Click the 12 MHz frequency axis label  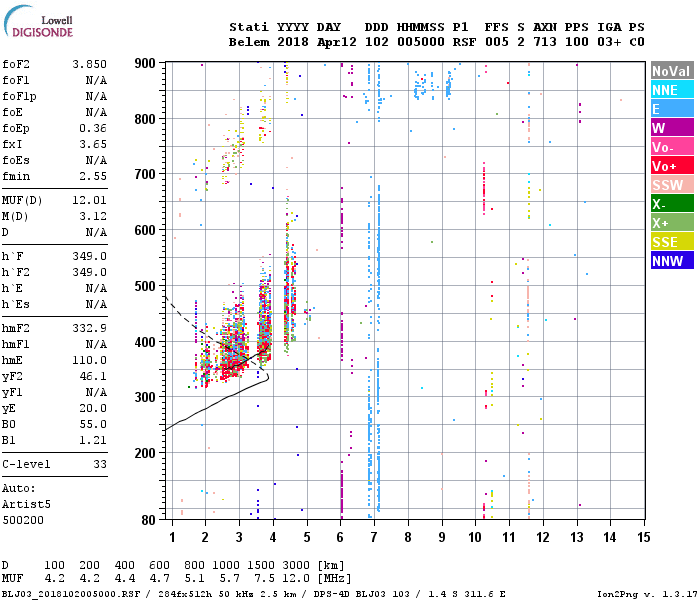[x=543, y=537]
